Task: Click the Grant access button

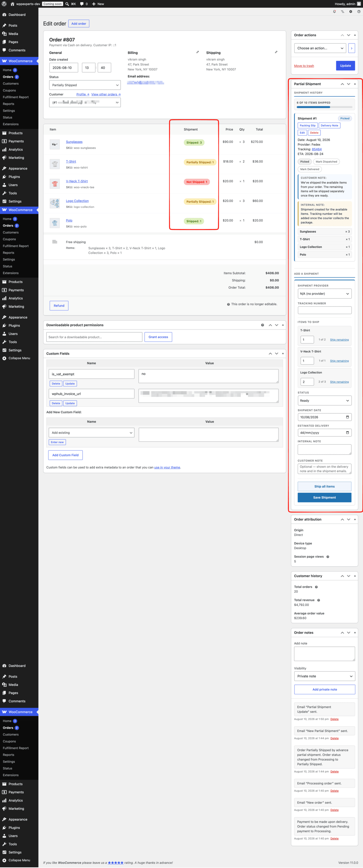Action: pyautogui.click(x=158, y=337)
